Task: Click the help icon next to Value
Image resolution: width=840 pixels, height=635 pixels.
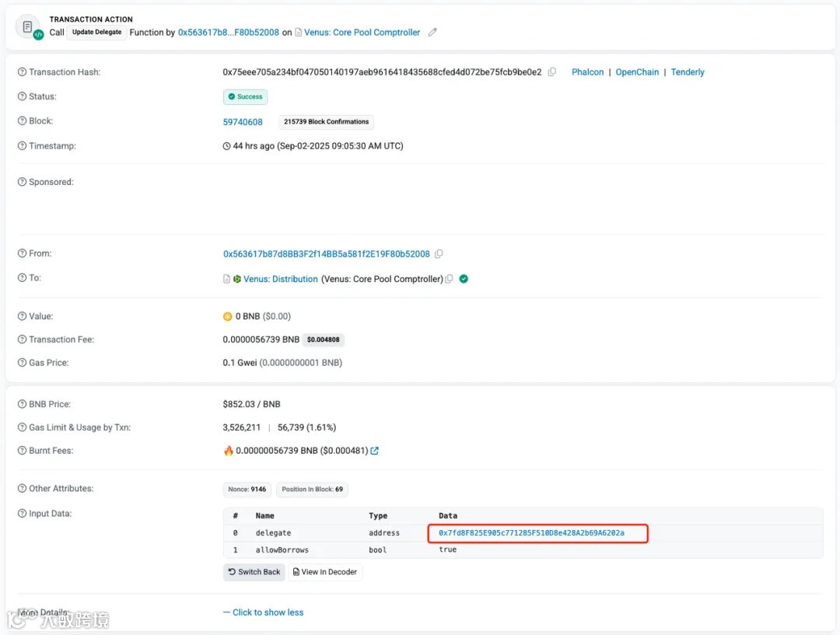Action: click(x=22, y=316)
